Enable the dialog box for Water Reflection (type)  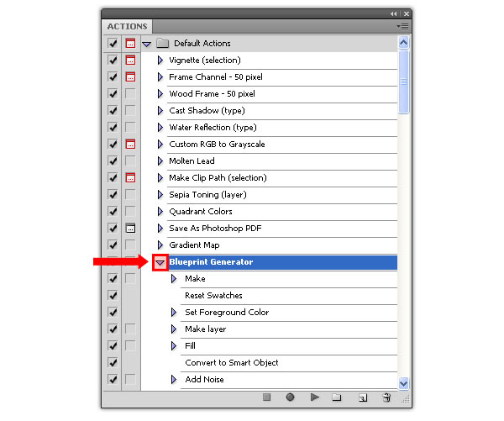click(x=130, y=128)
